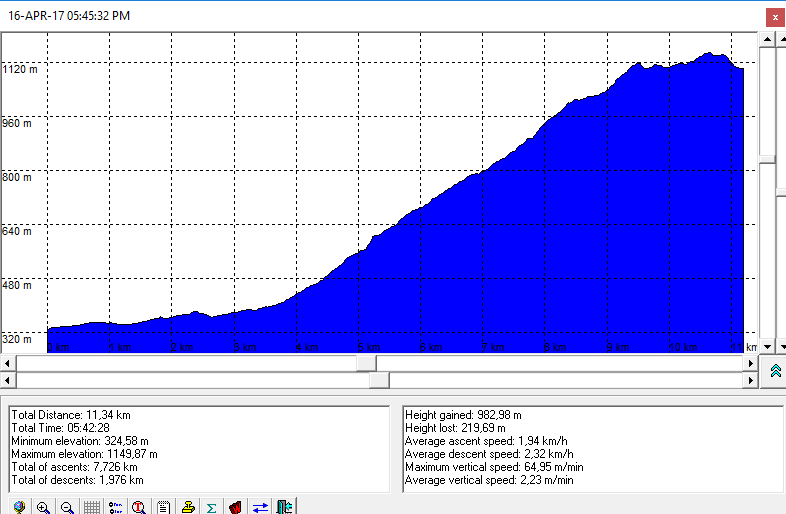
Task: Click the red T magnifier icon
Action: [x=140, y=507]
